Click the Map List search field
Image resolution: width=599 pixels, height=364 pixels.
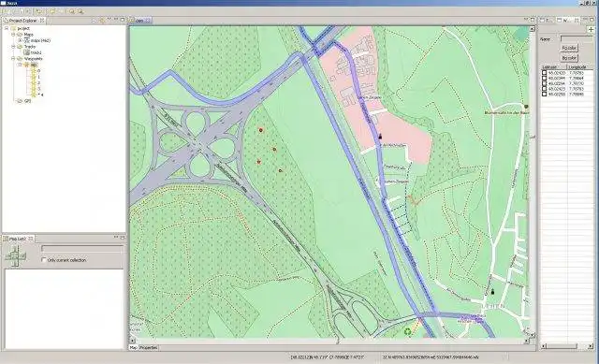coord(82,249)
